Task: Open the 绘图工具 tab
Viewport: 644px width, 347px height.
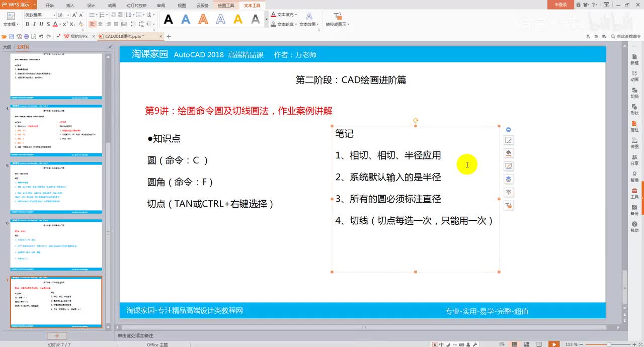Action: tap(226, 5)
